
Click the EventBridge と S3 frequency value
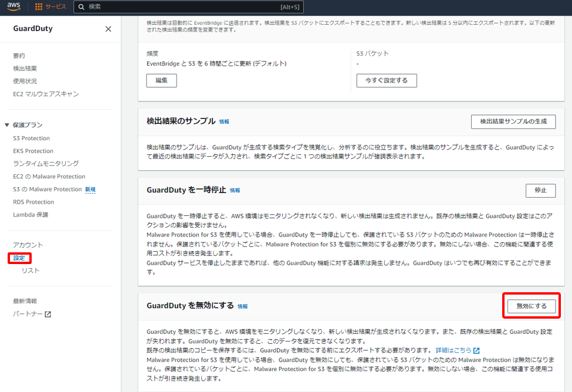pyautogui.click(x=216, y=64)
